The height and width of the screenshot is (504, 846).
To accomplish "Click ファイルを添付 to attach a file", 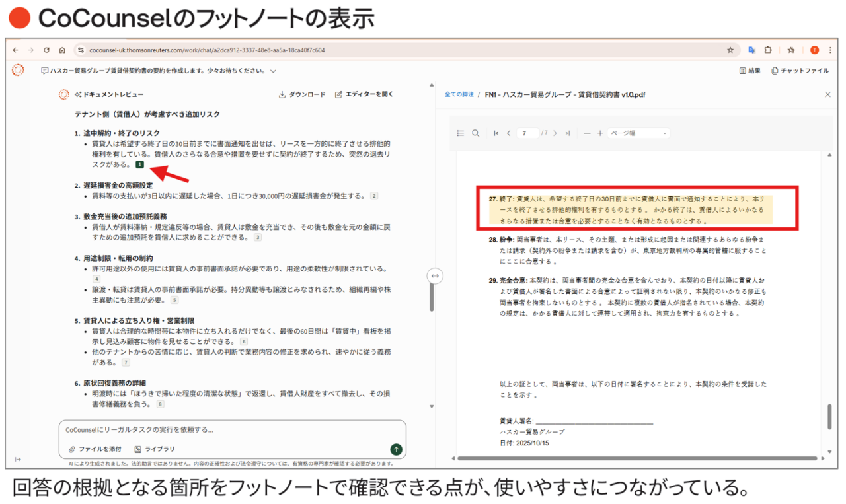I will pyautogui.click(x=95, y=449).
